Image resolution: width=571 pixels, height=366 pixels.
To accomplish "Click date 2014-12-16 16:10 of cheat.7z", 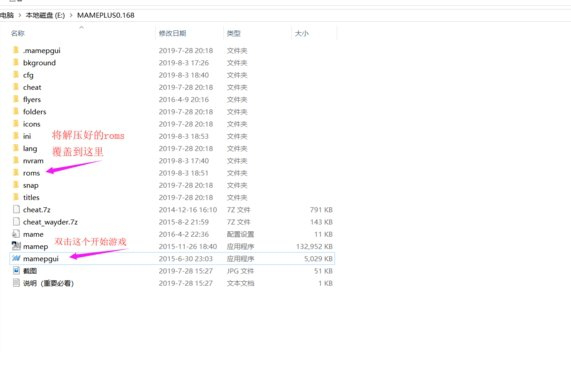I will [x=188, y=210].
